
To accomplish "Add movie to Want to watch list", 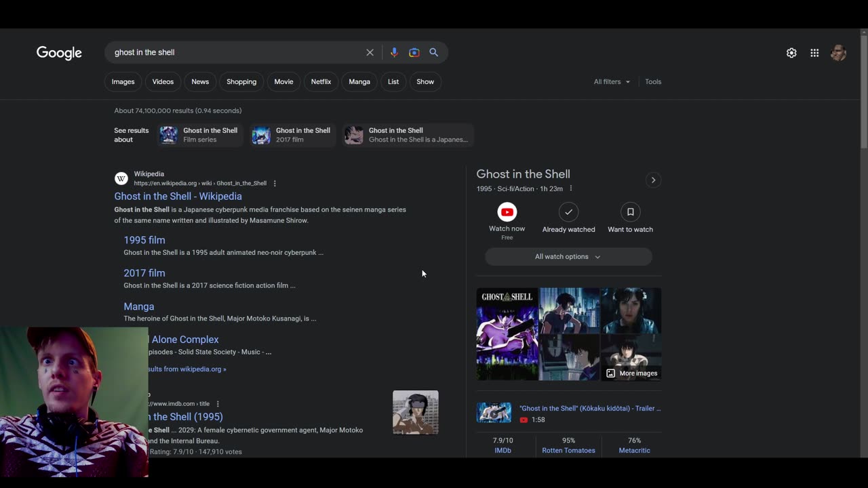I will coord(630,212).
